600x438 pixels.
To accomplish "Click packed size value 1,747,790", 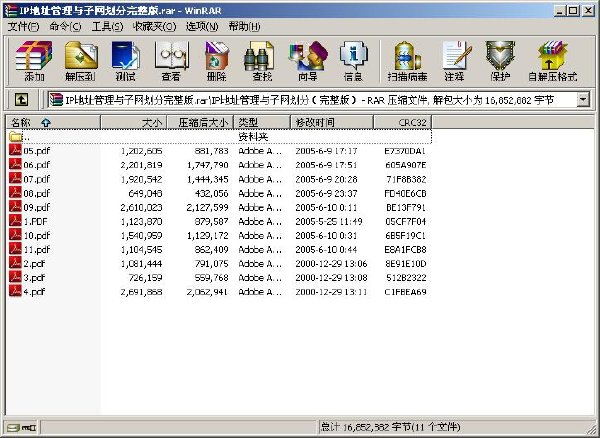I will click(x=208, y=165).
